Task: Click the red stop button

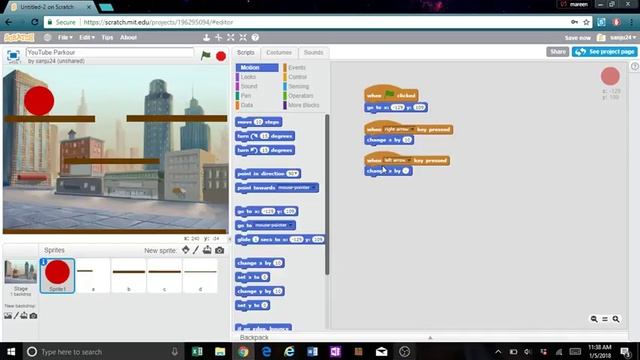Action: 221,56
